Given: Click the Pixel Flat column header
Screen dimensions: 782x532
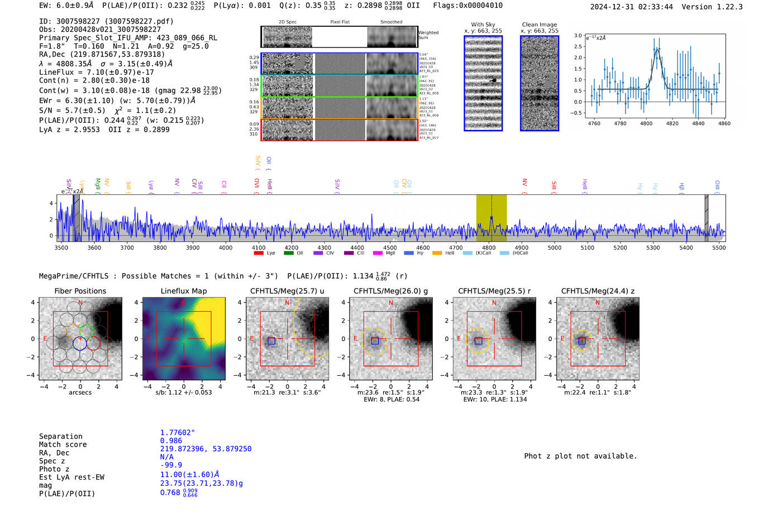Looking at the screenshot, I should 340,22.
